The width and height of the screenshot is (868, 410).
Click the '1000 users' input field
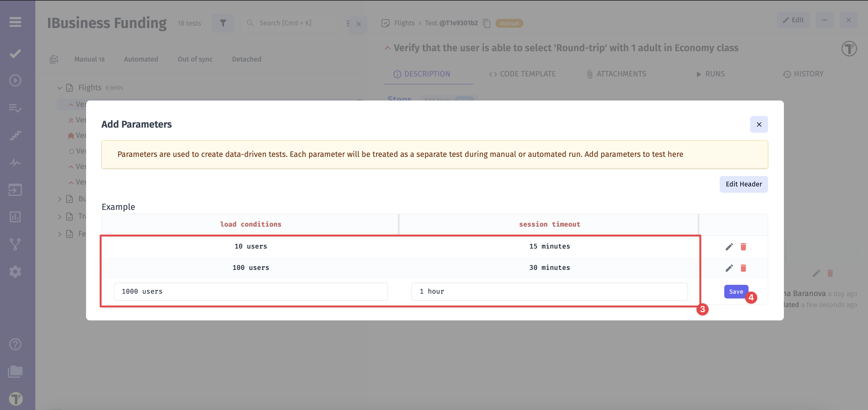click(x=250, y=292)
